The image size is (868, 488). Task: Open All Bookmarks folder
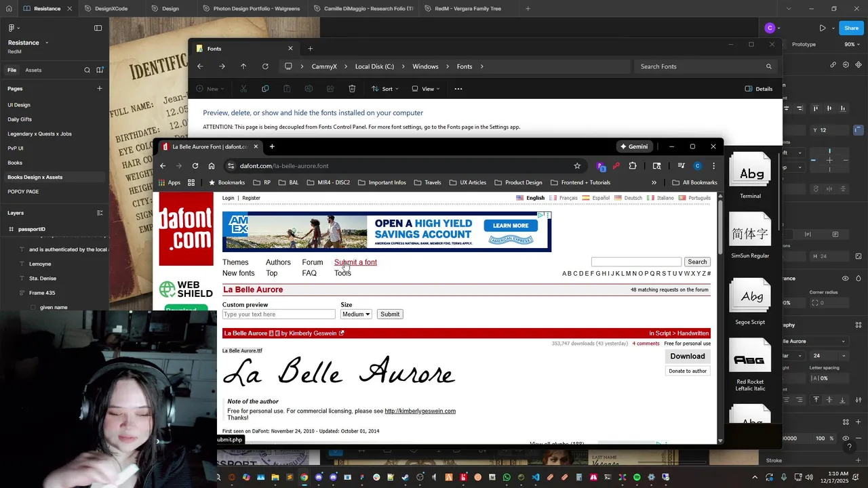point(694,182)
